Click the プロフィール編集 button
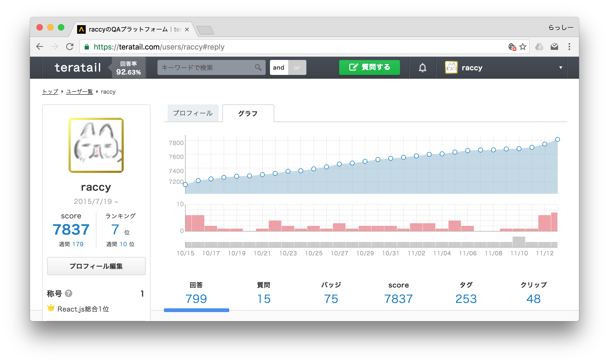609x364 pixels. coord(96,266)
